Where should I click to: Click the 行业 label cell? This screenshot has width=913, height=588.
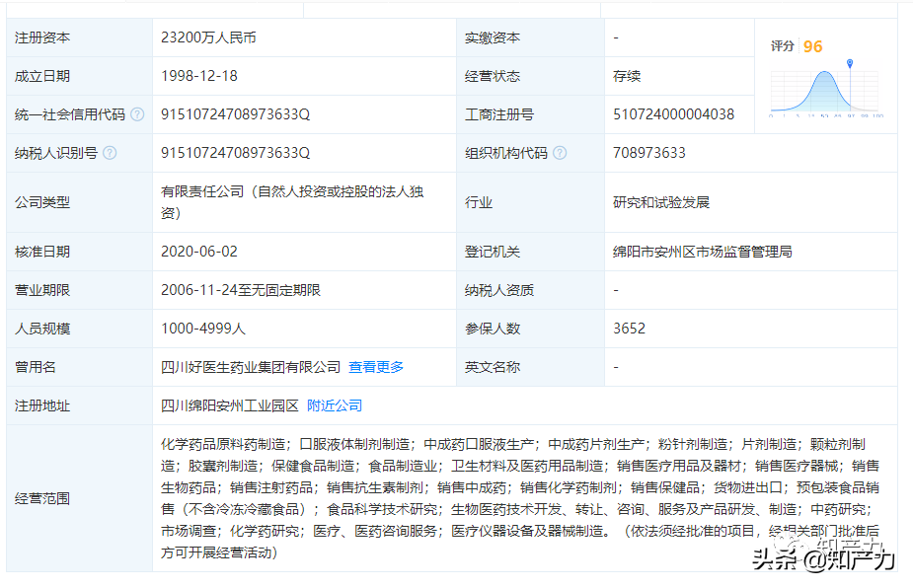(530, 202)
